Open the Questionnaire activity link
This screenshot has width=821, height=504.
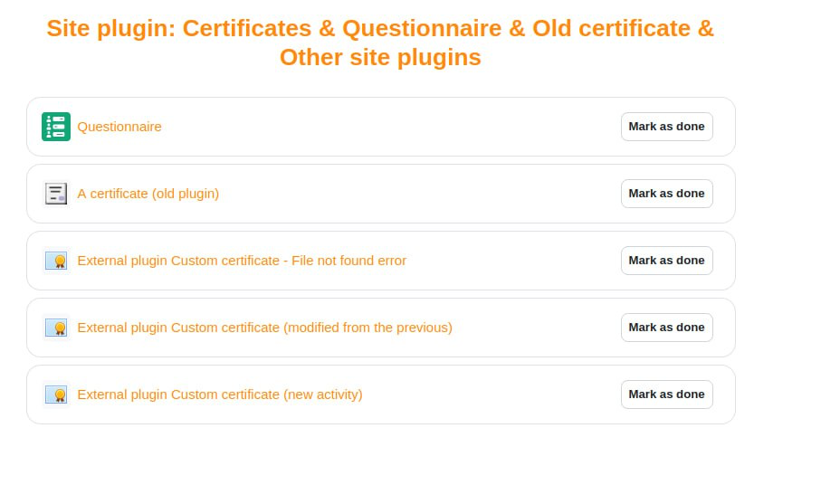pos(119,127)
